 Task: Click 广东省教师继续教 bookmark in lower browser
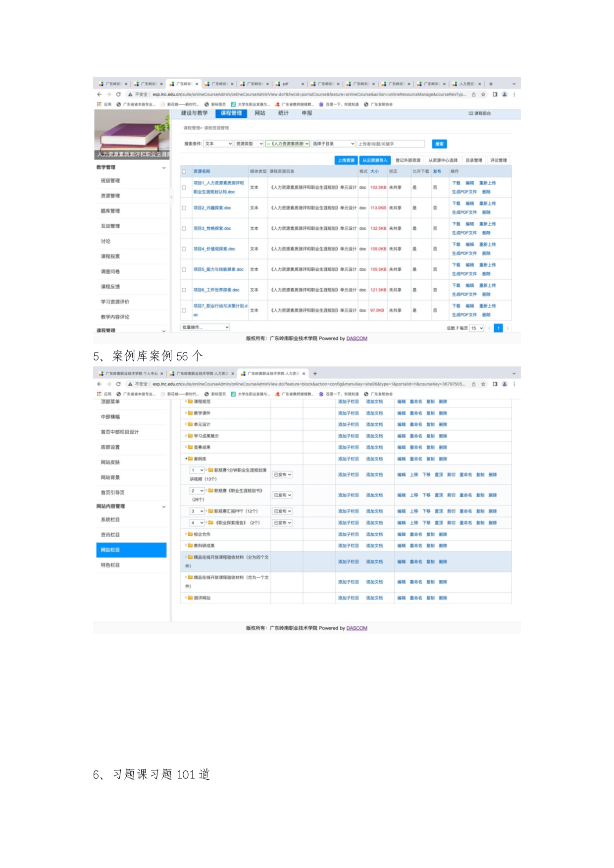(x=295, y=394)
